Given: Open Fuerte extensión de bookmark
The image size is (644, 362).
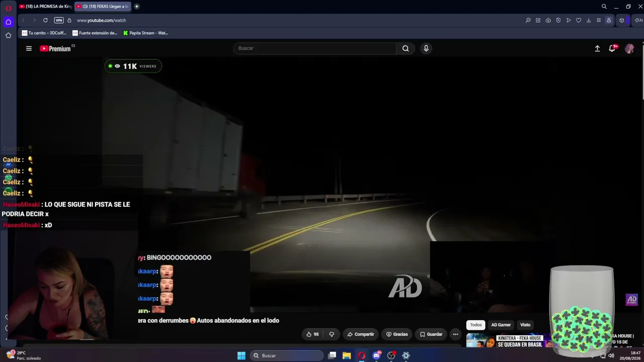Looking at the screenshot, I should point(95,33).
